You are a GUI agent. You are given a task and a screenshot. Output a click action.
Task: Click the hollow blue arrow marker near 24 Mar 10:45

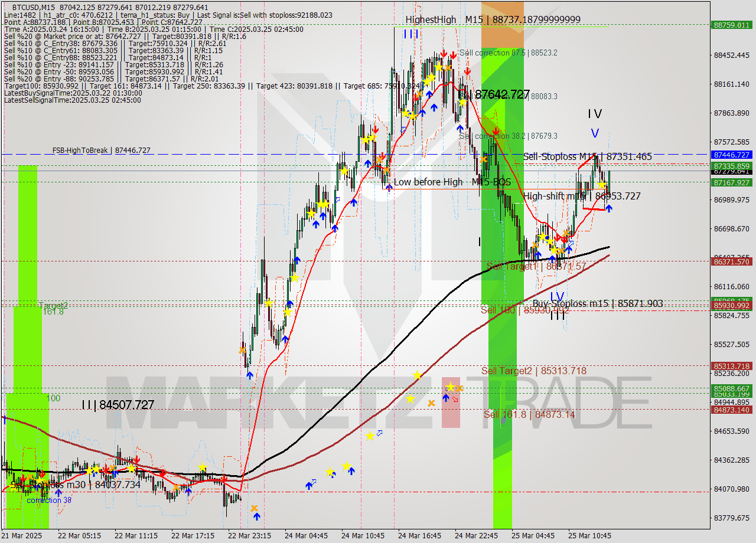337,200
